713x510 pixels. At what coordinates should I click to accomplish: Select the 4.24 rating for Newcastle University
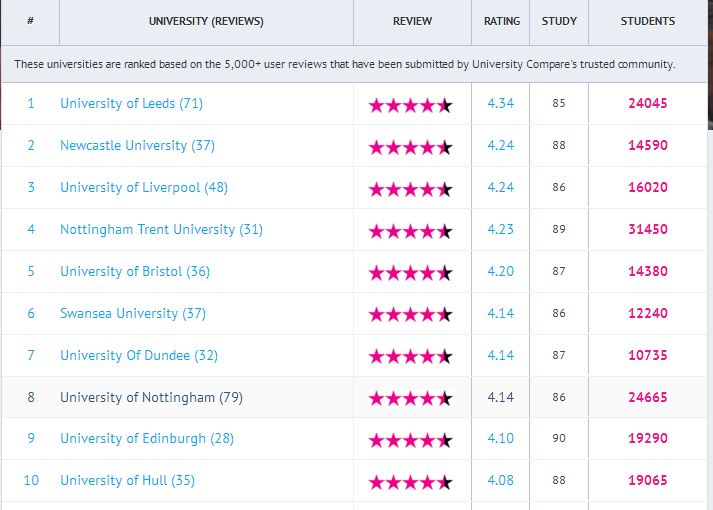[x=501, y=145]
